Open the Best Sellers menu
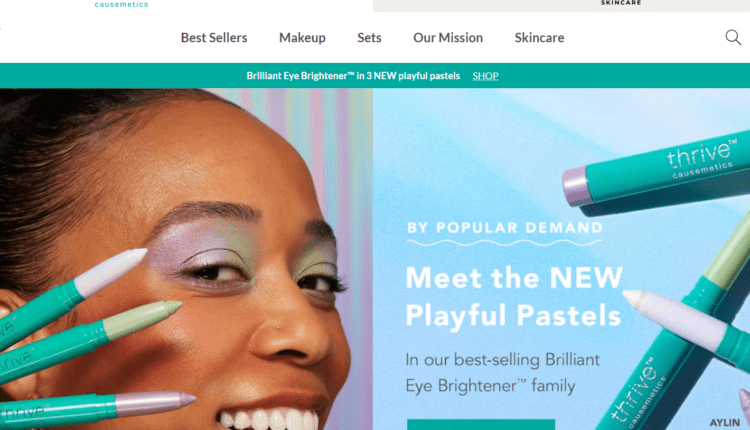The height and width of the screenshot is (430, 750). tap(214, 38)
